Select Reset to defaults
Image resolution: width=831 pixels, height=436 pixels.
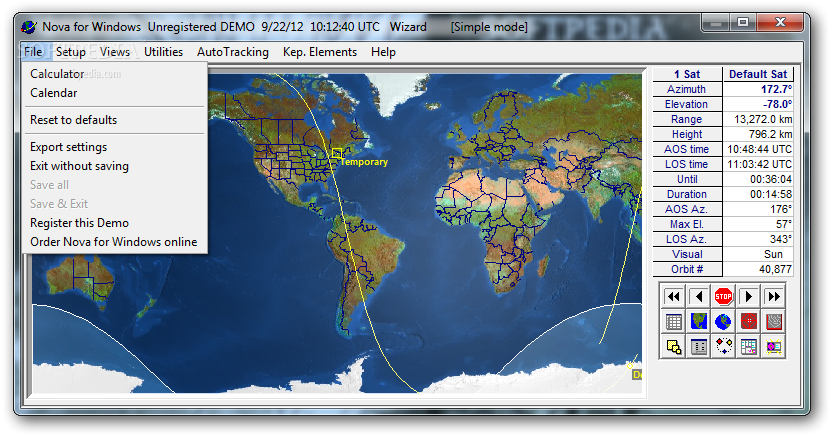tap(114, 120)
